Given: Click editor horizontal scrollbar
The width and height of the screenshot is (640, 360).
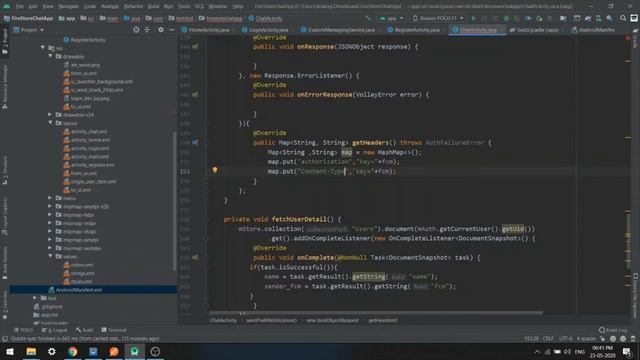Looking at the screenshot, I should coord(376,313).
